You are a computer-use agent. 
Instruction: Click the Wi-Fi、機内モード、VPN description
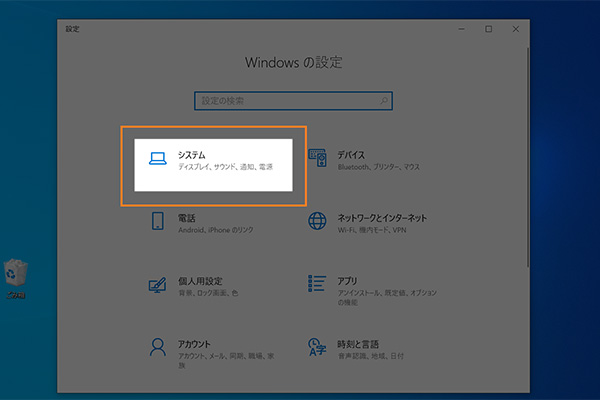pos(372,230)
